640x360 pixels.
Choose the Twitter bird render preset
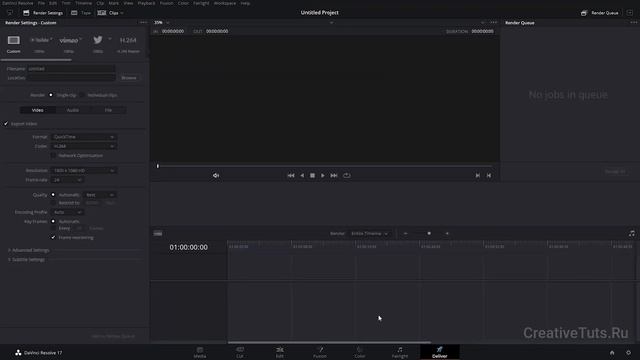coord(98,40)
